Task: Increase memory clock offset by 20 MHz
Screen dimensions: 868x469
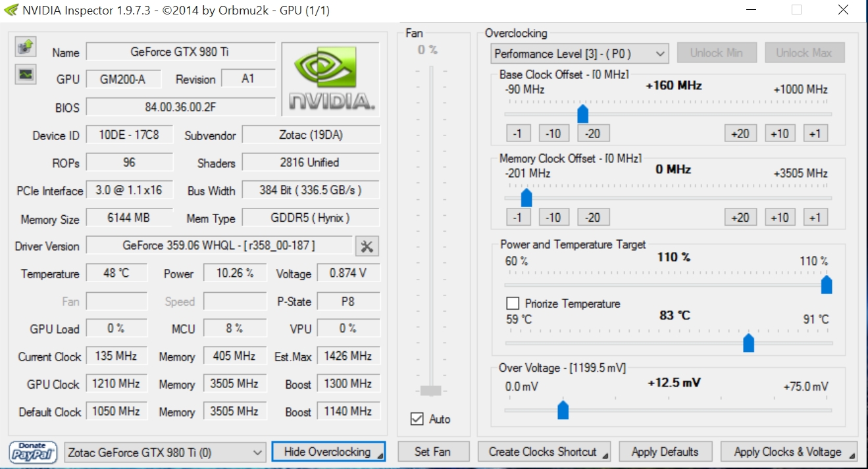Action: pos(740,218)
